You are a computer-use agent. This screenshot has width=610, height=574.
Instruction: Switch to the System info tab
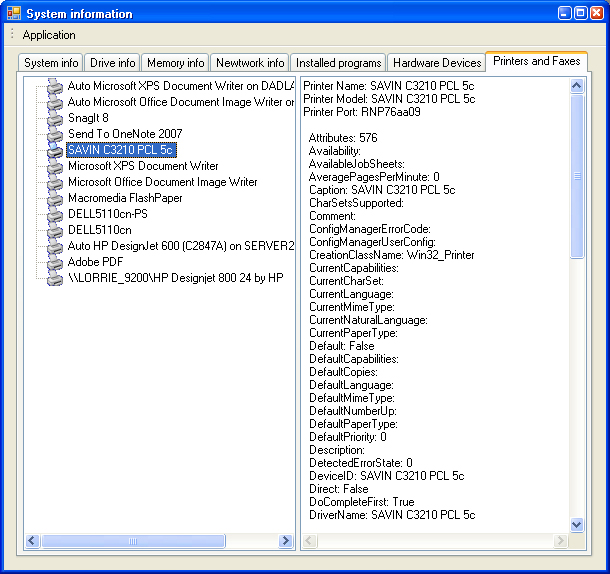click(x=51, y=63)
